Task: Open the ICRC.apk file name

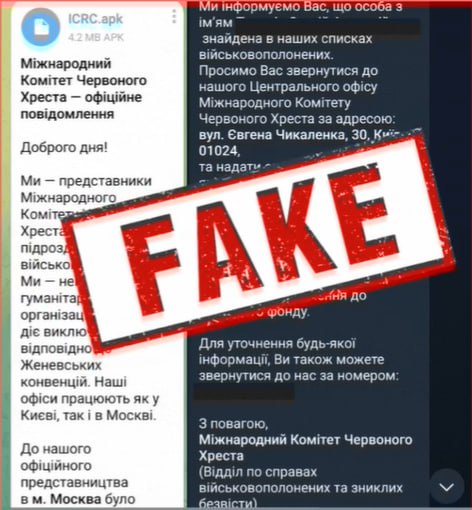Action: (x=96, y=19)
